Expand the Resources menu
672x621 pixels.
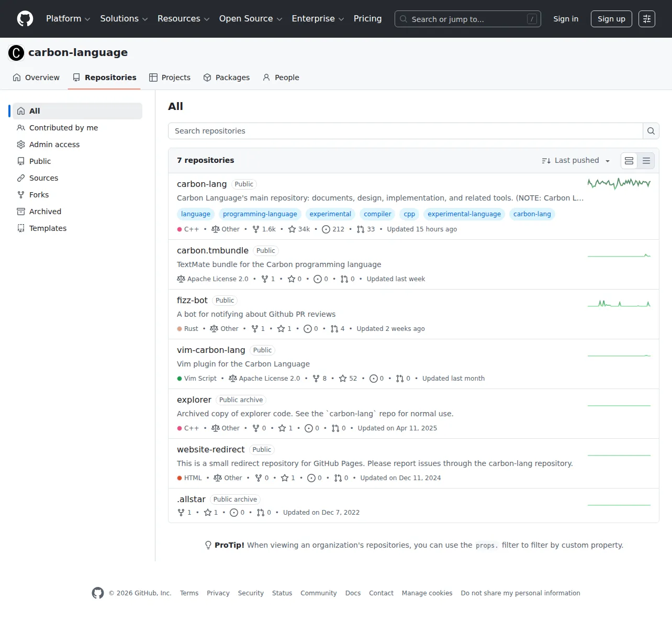[x=183, y=19]
